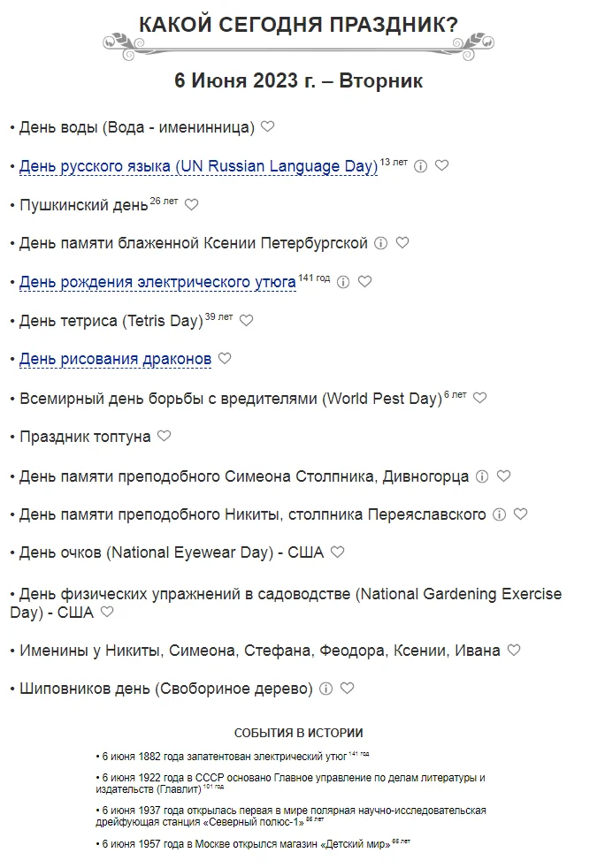Click the Какой сегодня праздник heading
605x868 pixels.
pyautogui.click(x=299, y=26)
